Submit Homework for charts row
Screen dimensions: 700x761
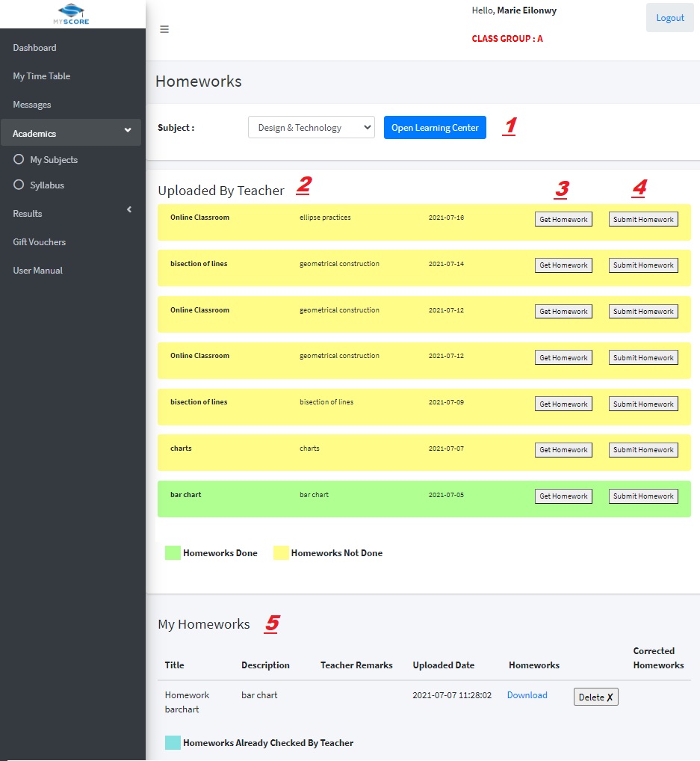pyautogui.click(x=643, y=450)
